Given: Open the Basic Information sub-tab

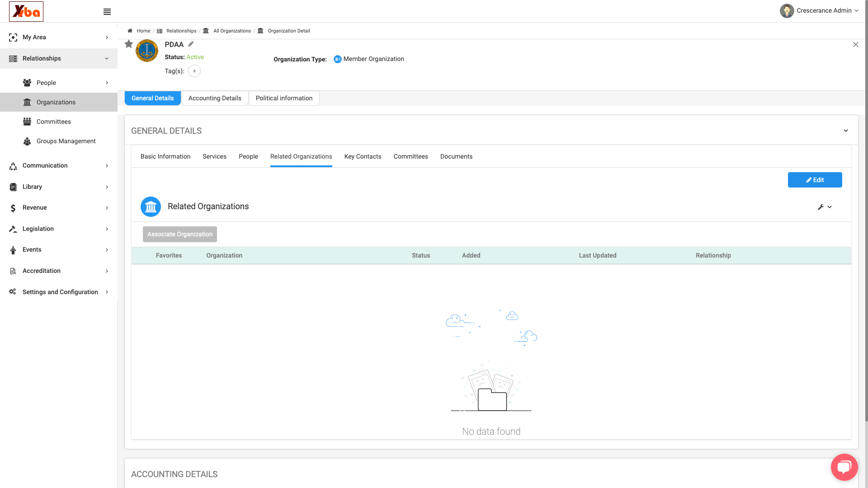Looking at the screenshot, I should pos(165,156).
